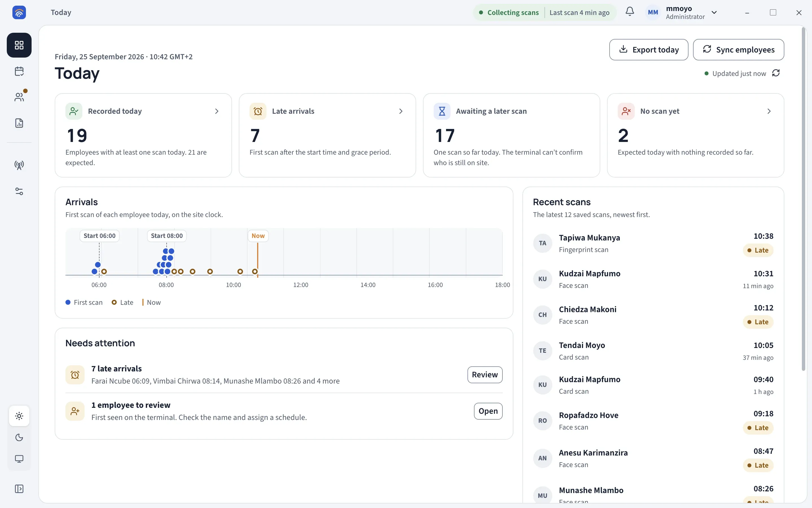The width and height of the screenshot is (812, 508).
Task: Open the settings sliders icon in sidebar
Action: 19,191
